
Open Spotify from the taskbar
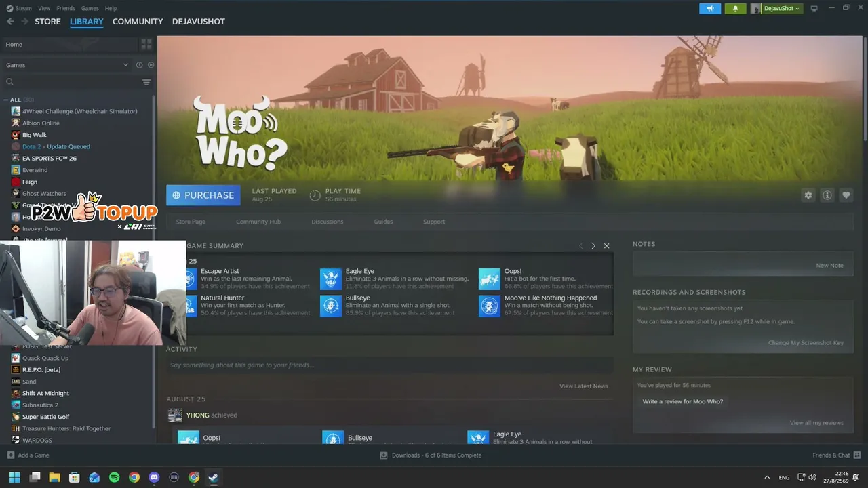pos(114,477)
